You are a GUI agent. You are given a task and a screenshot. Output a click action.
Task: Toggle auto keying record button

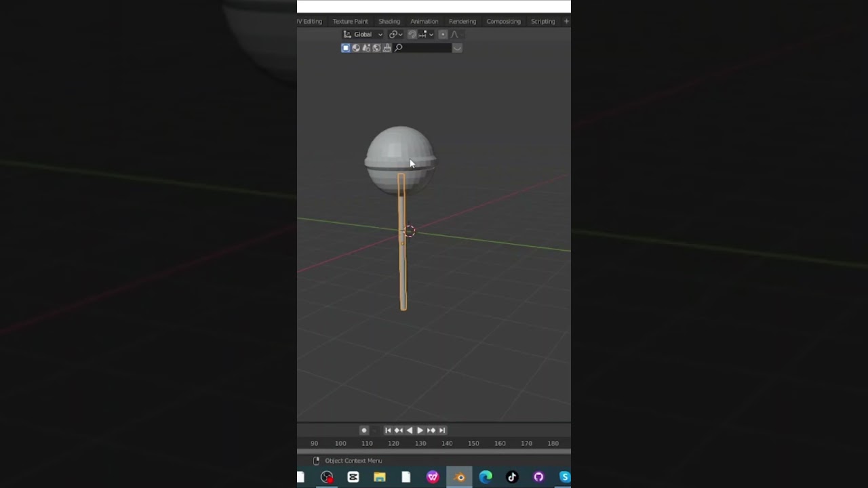point(364,430)
